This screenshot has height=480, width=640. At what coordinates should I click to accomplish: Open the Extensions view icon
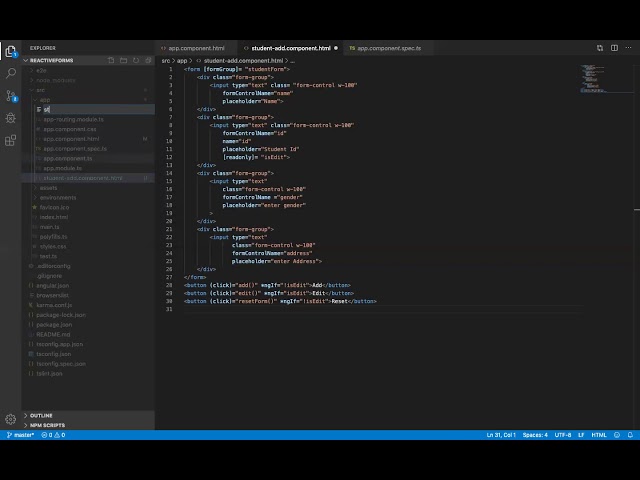pyautogui.click(x=11, y=140)
